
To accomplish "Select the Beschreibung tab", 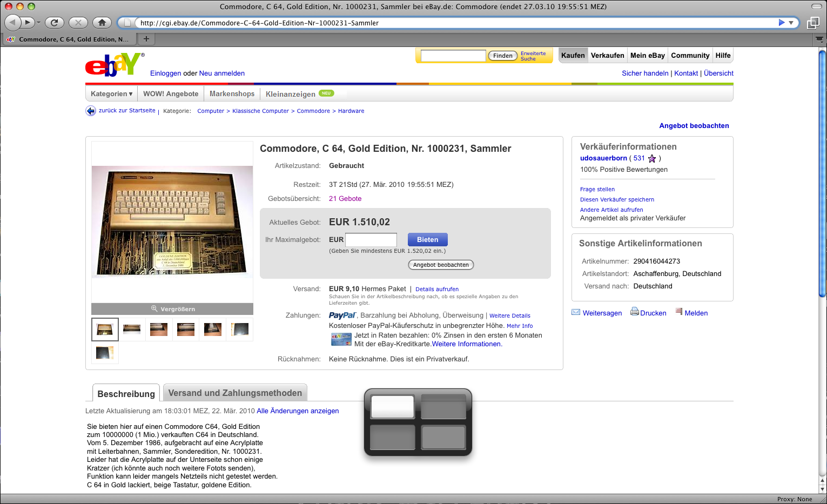I will [x=126, y=393].
